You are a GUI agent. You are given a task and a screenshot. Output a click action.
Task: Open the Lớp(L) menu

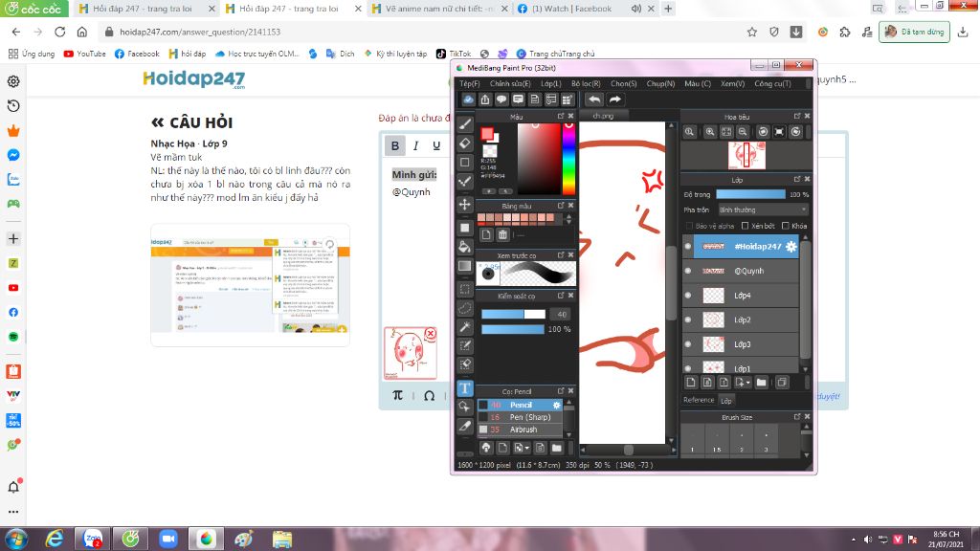(x=550, y=84)
